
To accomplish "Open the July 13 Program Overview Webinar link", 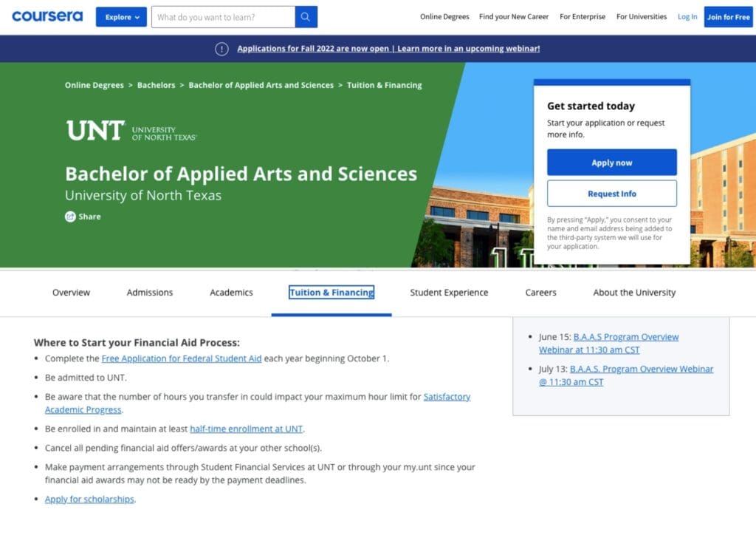I will click(642, 369).
